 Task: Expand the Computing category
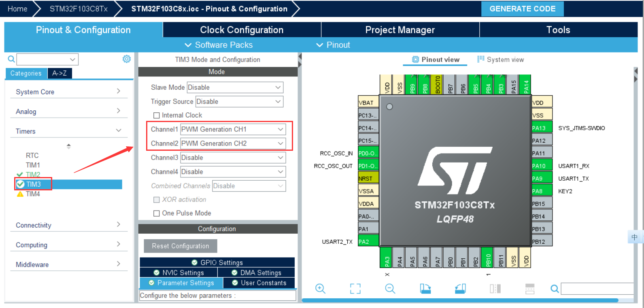click(x=68, y=245)
